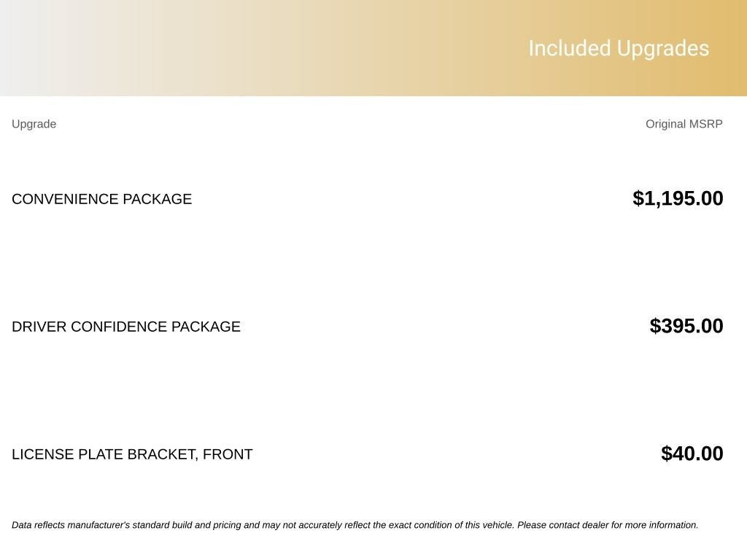Click the Included Upgrades heading
This screenshot has height=560, width=747.
point(619,49)
